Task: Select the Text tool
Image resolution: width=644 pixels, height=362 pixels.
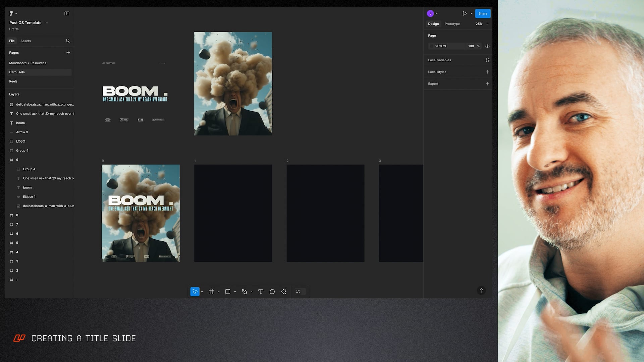Action: (261, 292)
